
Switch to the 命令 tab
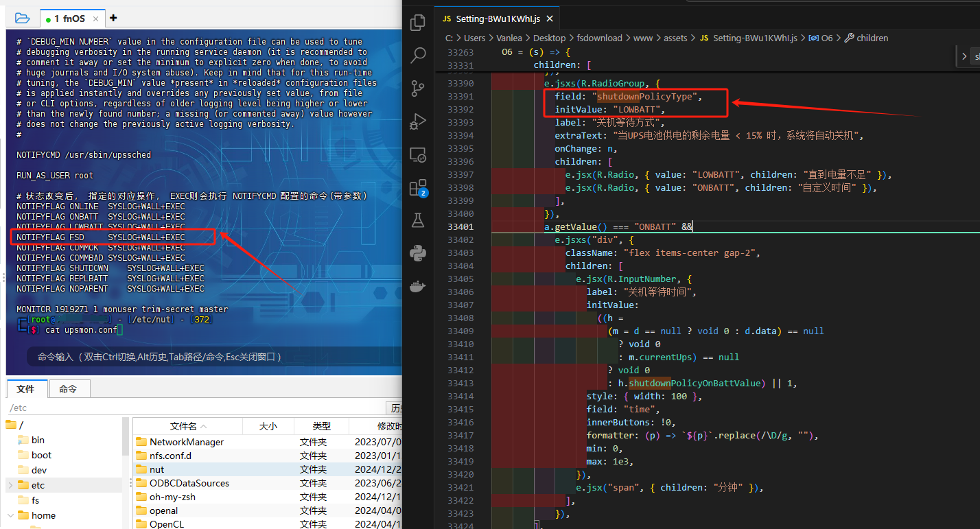tap(68, 389)
